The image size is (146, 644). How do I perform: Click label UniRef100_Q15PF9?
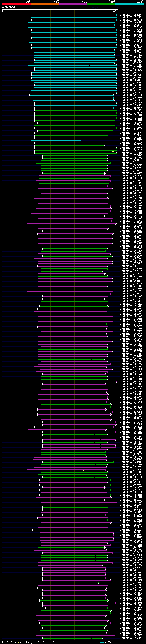coord(131,299)
